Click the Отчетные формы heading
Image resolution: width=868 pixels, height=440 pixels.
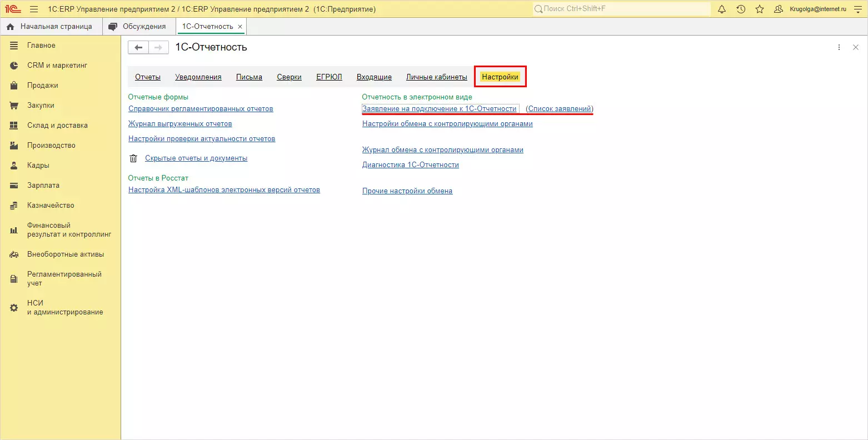click(x=158, y=97)
